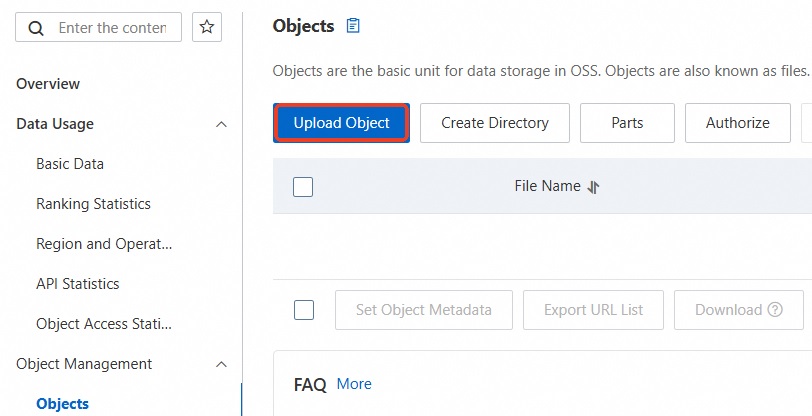Screen dimensions: 812x416
Task: Open Basic Data in sidebar
Action: coord(70,164)
